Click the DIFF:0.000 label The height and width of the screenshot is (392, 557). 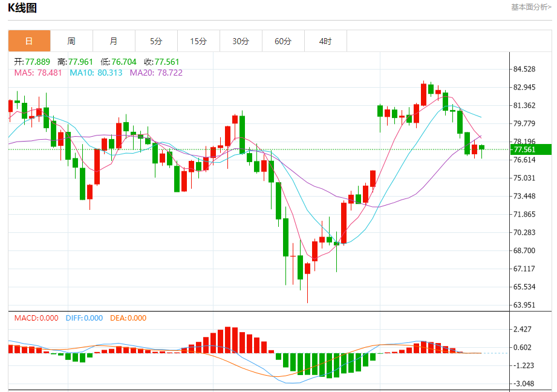pos(84,318)
